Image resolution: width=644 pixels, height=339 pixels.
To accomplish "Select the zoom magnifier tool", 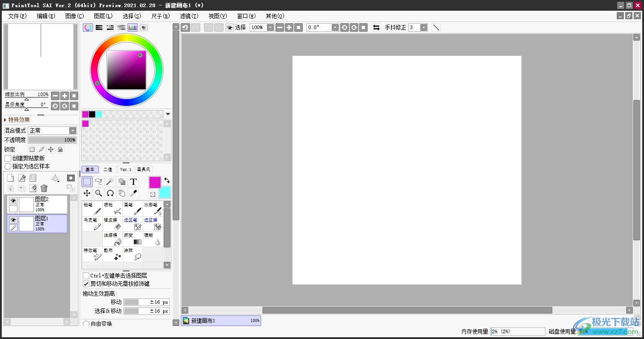I will click(x=98, y=193).
